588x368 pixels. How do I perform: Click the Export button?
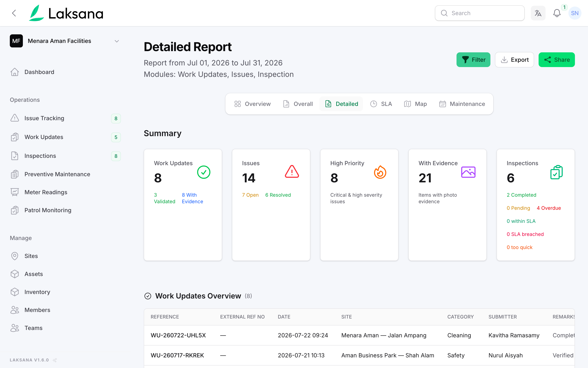(x=514, y=60)
